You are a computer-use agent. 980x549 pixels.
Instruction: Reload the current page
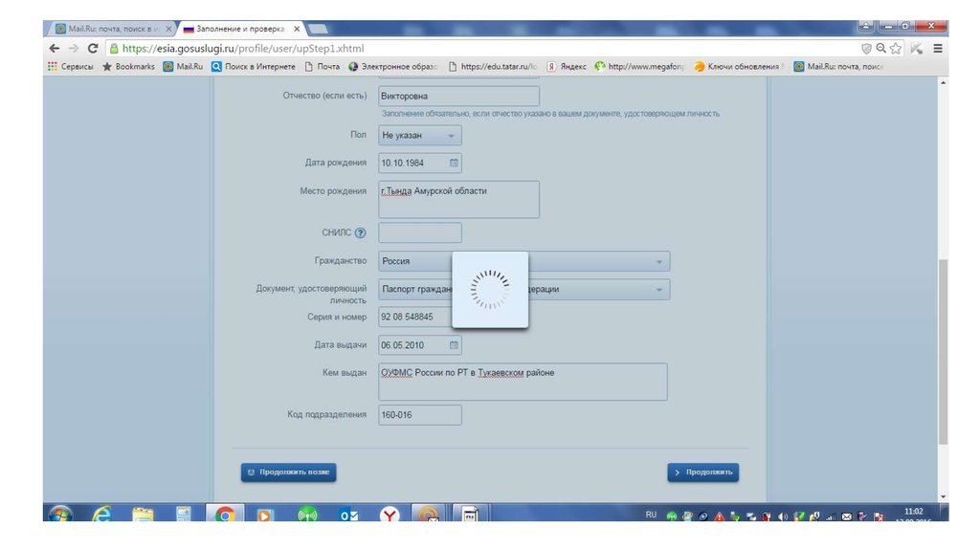pyautogui.click(x=93, y=48)
